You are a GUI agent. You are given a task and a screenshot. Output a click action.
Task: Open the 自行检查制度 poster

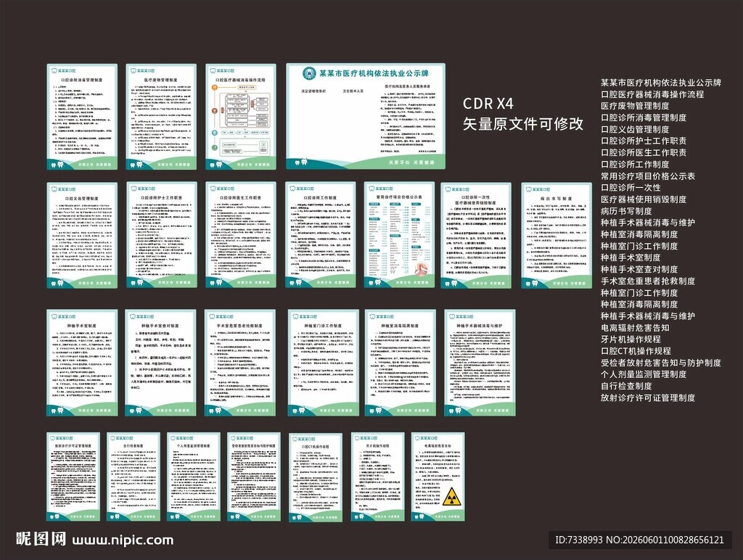click(x=134, y=477)
